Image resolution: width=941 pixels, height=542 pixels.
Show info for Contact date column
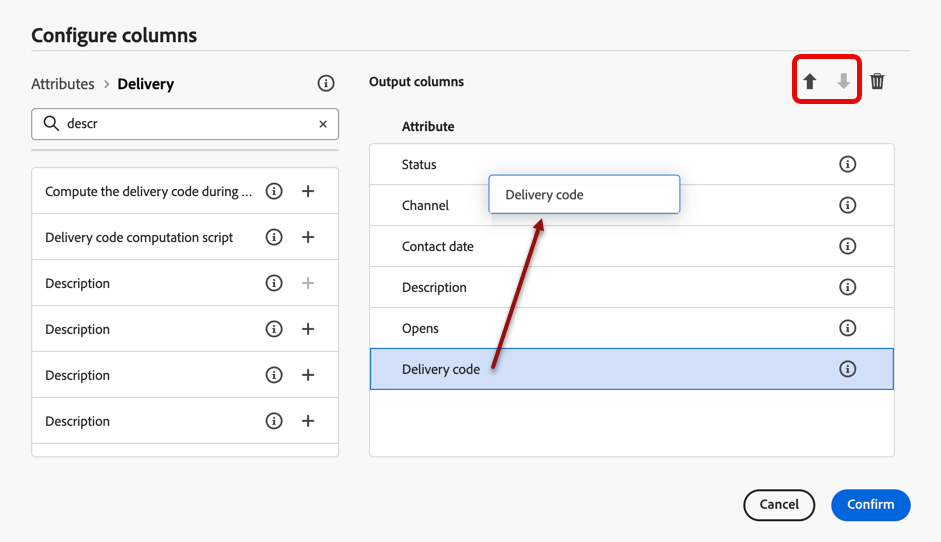tap(848, 246)
